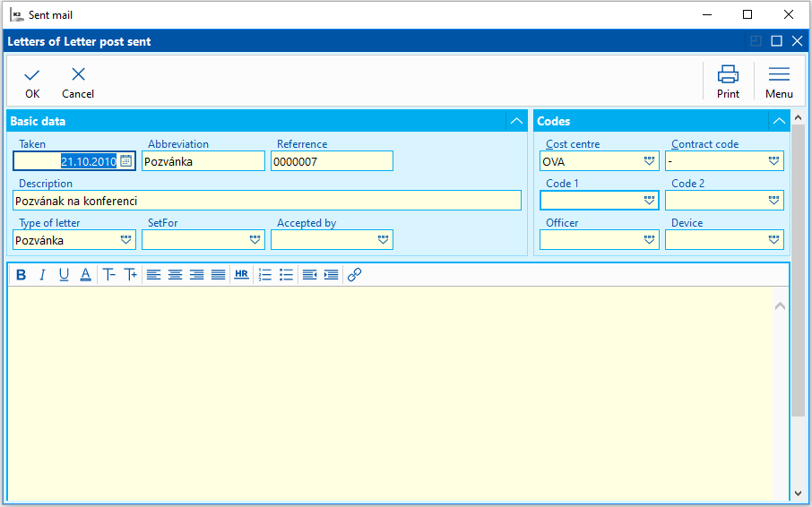Screen dimensions: 812x507
Task: Open the Contract code dropdown
Action: [774, 161]
